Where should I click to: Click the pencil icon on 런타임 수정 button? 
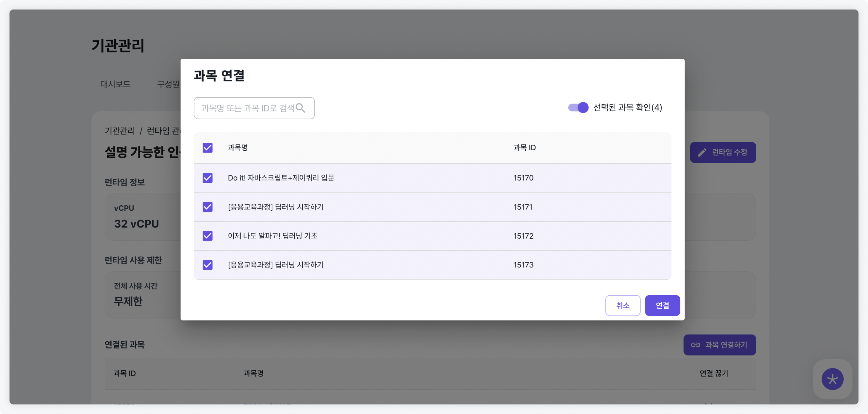[x=702, y=152]
